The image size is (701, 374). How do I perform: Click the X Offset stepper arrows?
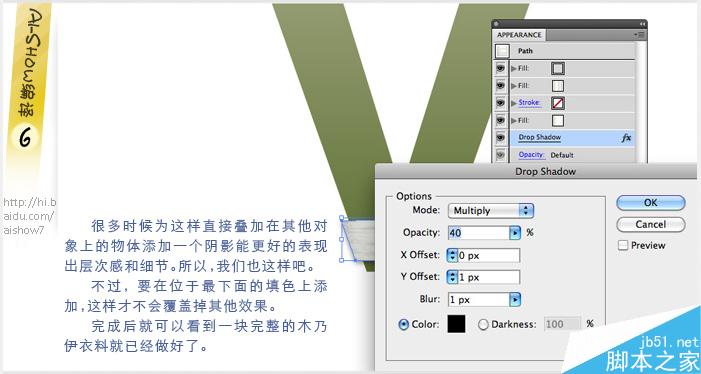coord(452,256)
